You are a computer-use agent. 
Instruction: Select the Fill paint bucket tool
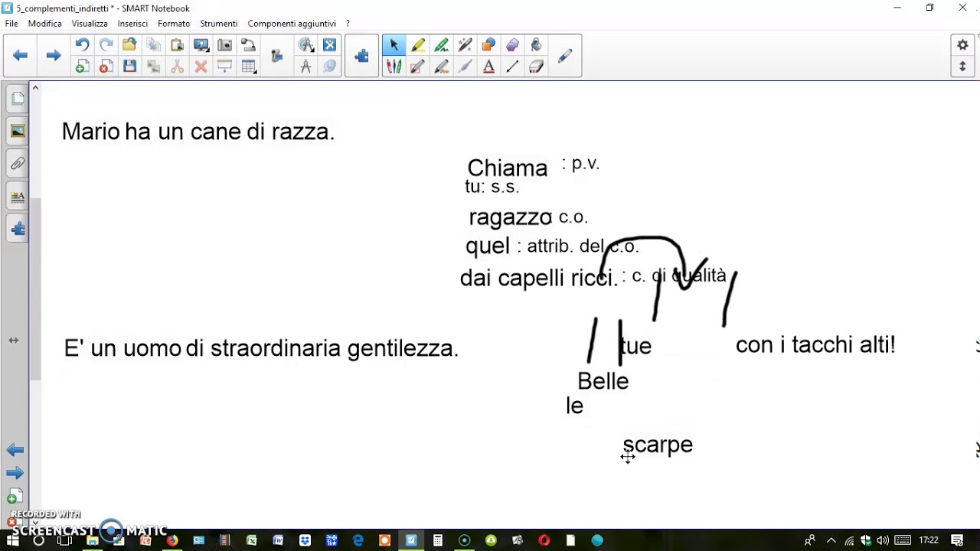[x=536, y=44]
